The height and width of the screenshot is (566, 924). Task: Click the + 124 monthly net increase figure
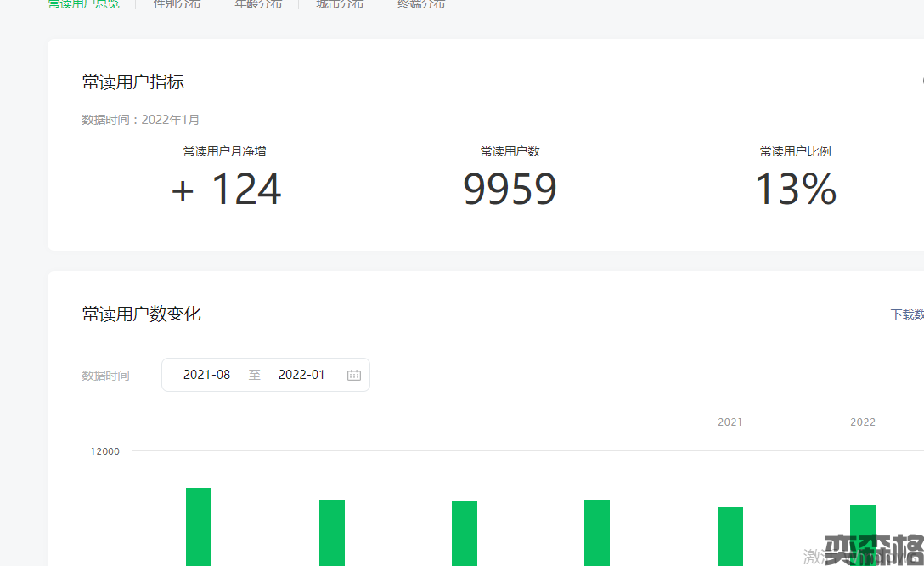pyautogui.click(x=226, y=189)
